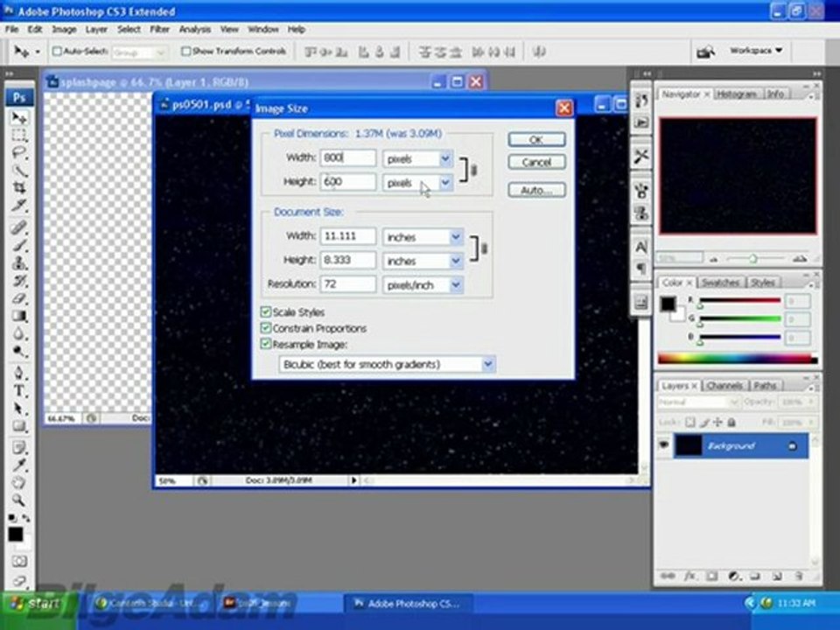Switch to the Channels tab
Viewport: 840px width, 630px height.
[724, 385]
